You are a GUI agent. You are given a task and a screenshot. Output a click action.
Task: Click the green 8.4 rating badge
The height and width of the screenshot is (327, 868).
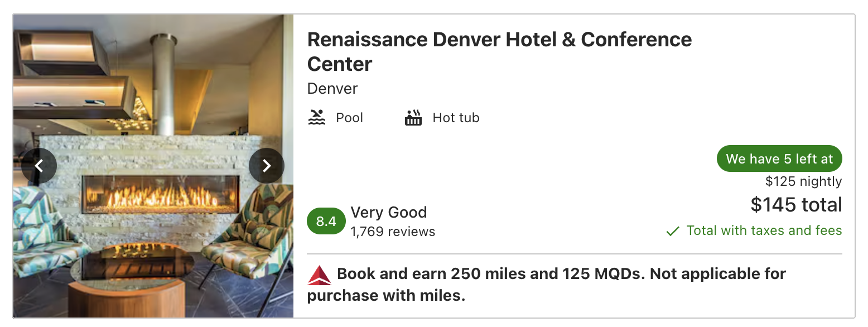(326, 221)
